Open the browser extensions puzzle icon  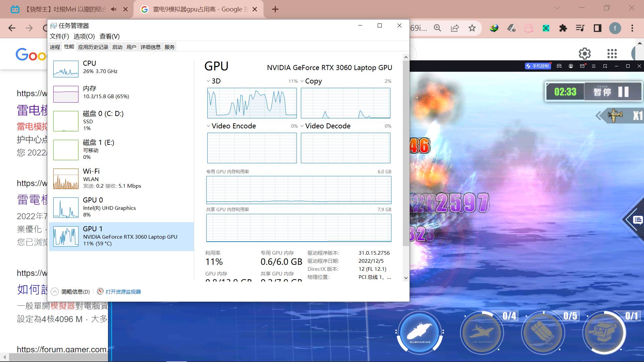[x=563, y=28]
